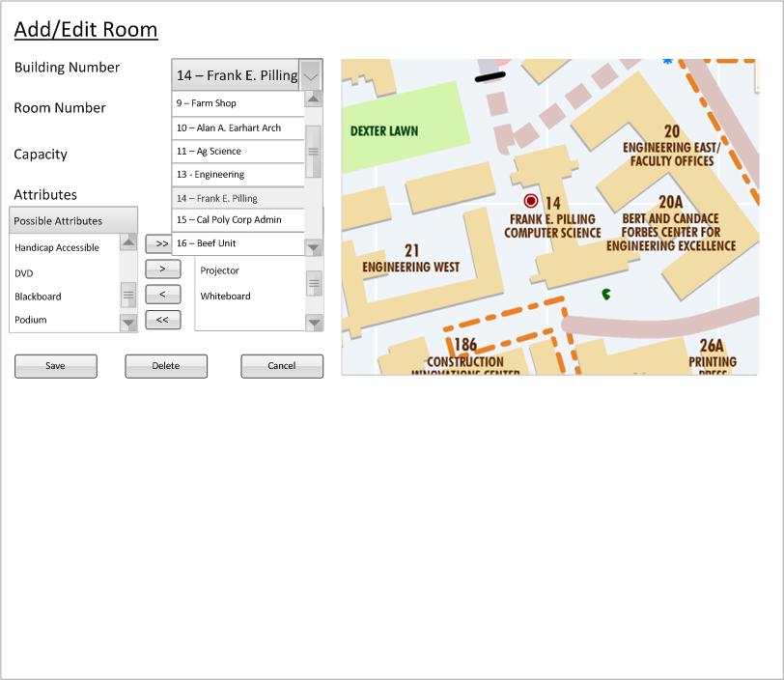Select 'Projector' in the selected attributes list
This screenshot has width=784, height=680.
click(x=219, y=270)
